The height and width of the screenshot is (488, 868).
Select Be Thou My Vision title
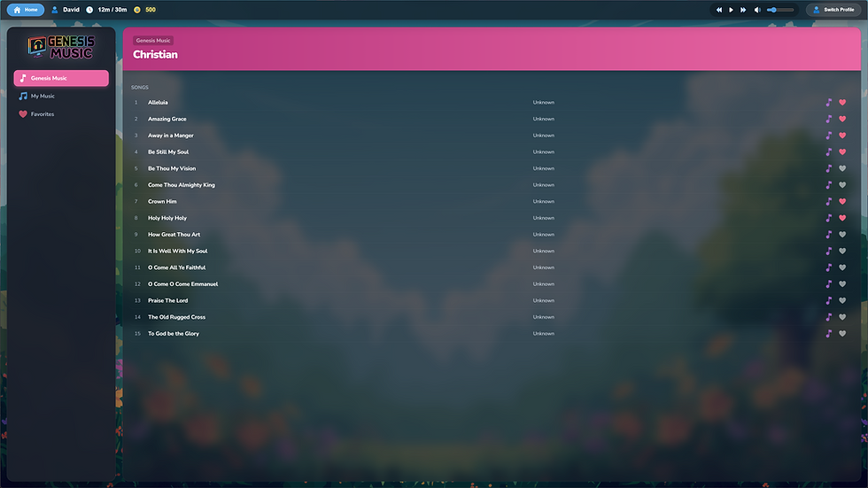pos(172,168)
